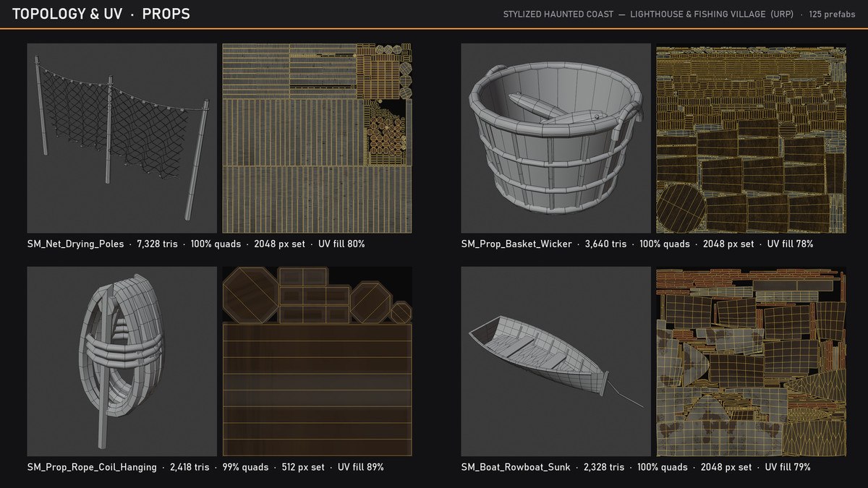Select the sunk rowboat wireframe render
Screen dimensions: 868x488
(x=556, y=361)
